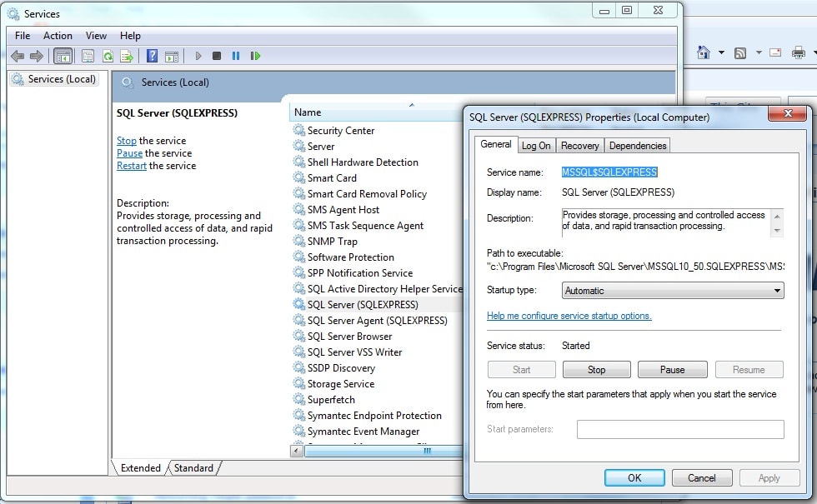Viewport: 817px width, 504px height.
Task: Switch to Standard view tab
Action: pos(193,468)
